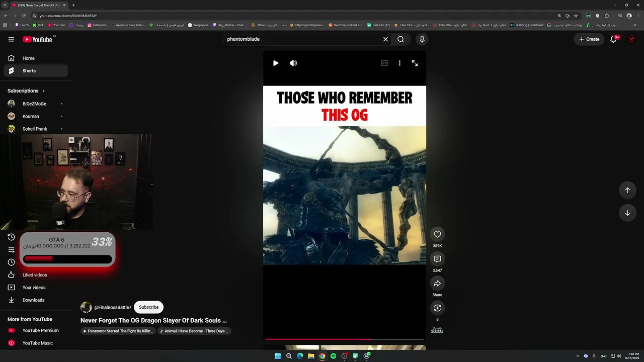644x362 pixels.
Task: Open Chrome's three-dot menu
Action: (x=637, y=16)
